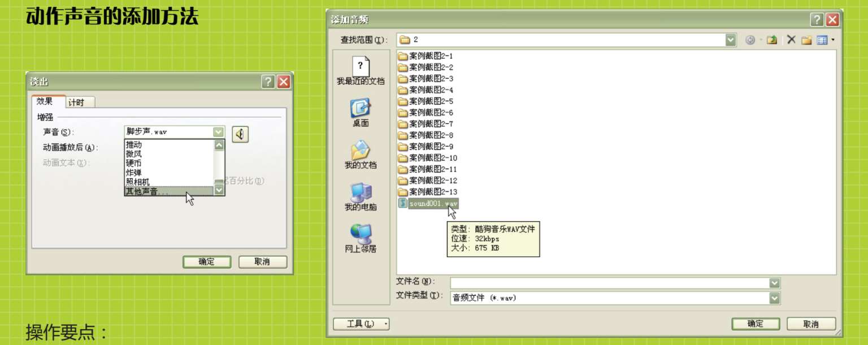Click sound list scrollbar down arrow
Viewport: 868px width, 345px height.
click(219, 191)
